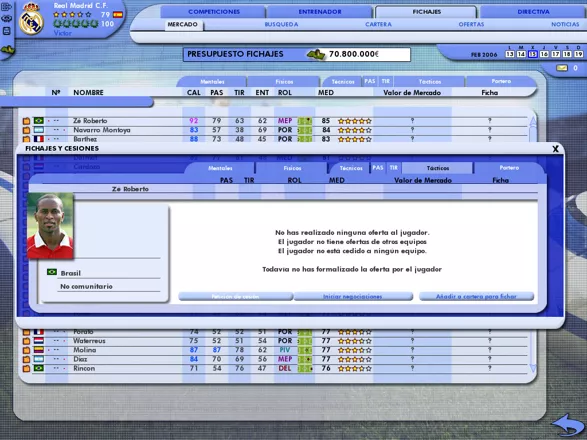
Task: Click the Zé Roberto player photo
Action: point(50,226)
